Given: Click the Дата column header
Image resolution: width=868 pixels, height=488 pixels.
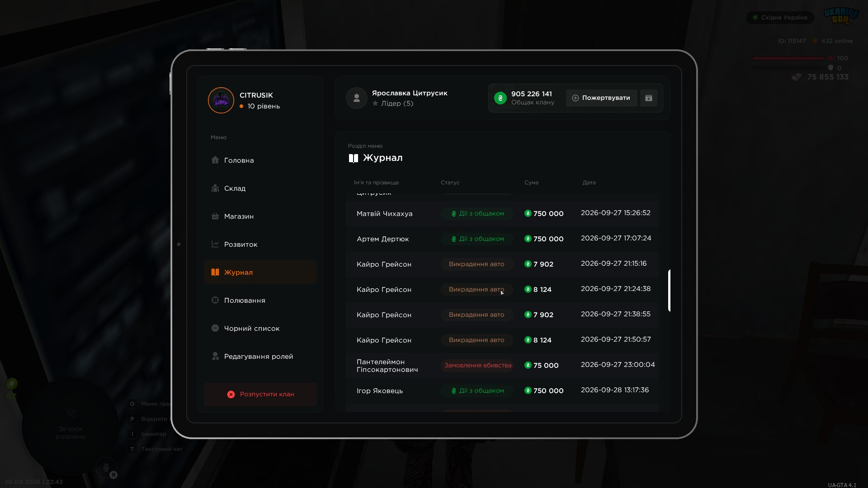Looking at the screenshot, I should (x=589, y=183).
